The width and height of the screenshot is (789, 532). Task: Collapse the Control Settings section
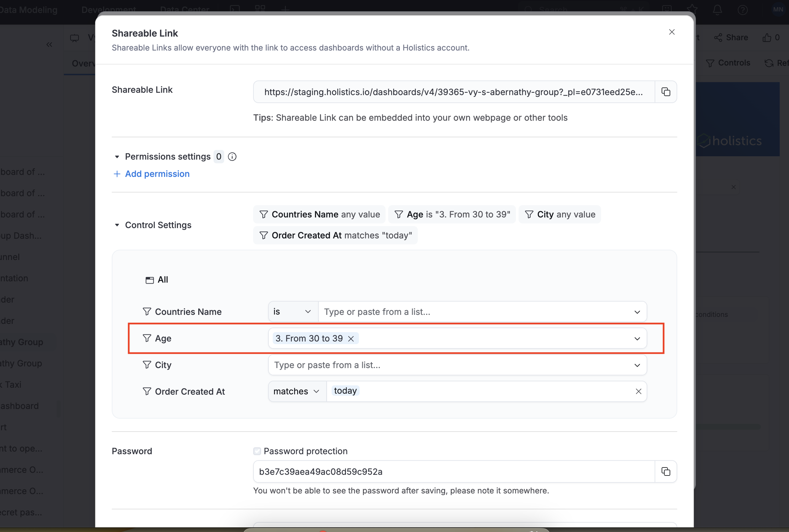(x=117, y=225)
